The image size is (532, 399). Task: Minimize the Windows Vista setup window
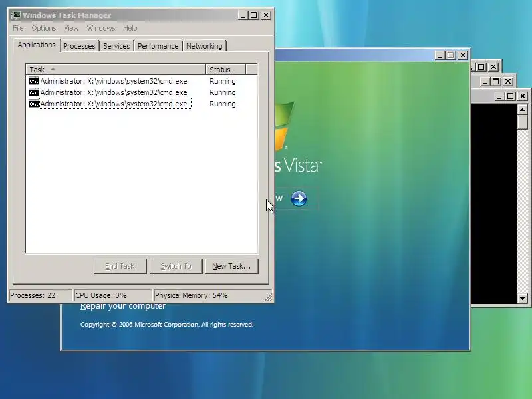440,55
